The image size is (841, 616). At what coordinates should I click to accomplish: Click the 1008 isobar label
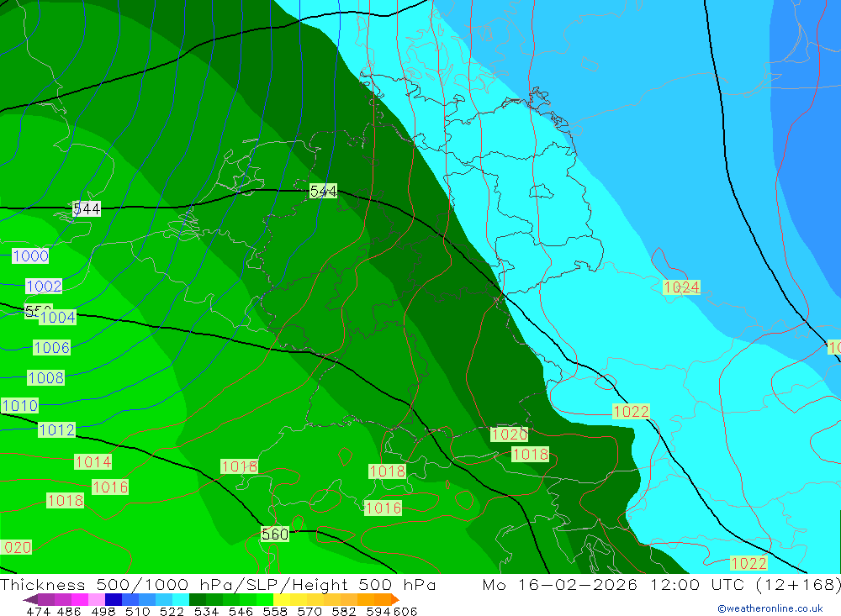pos(45,378)
